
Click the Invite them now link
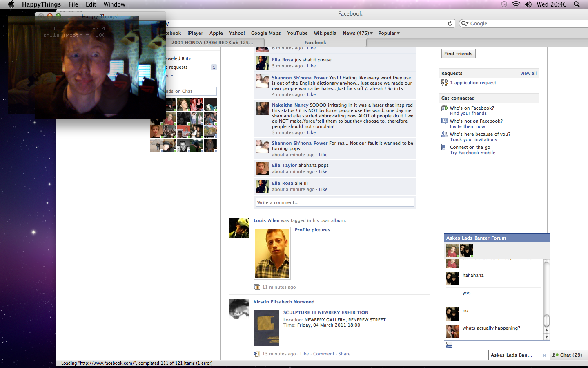tap(468, 126)
